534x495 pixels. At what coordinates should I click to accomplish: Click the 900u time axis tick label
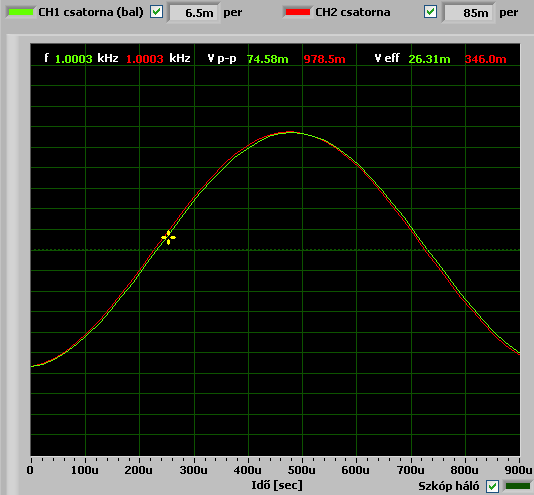click(518, 470)
